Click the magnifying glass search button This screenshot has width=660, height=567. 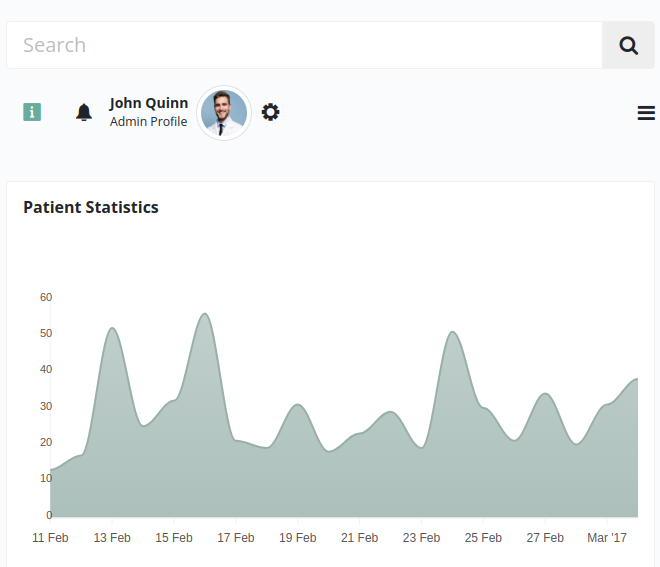coord(628,45)
